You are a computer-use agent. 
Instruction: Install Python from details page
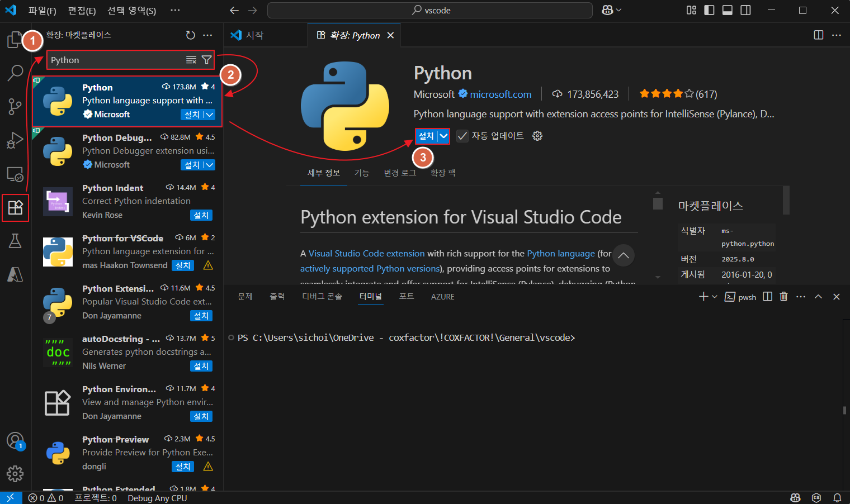click(426, 136)
